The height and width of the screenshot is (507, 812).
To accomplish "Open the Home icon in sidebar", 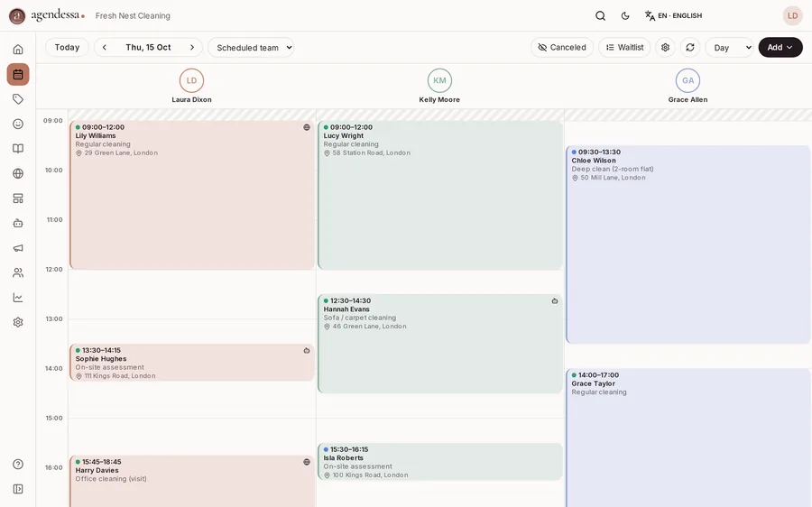I will 18,50.
